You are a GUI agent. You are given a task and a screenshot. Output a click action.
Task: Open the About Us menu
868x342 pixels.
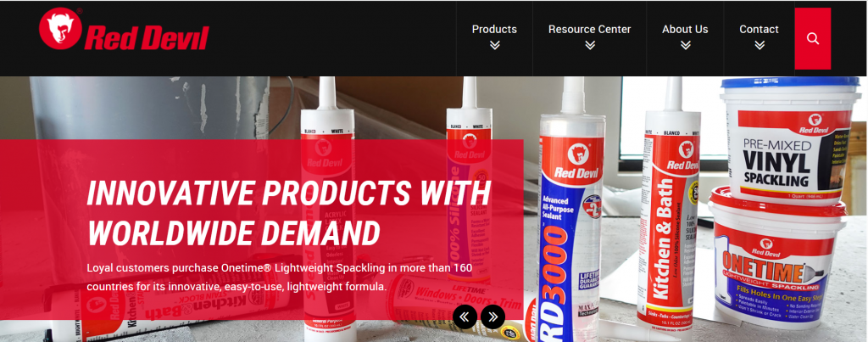coord(685,30)
